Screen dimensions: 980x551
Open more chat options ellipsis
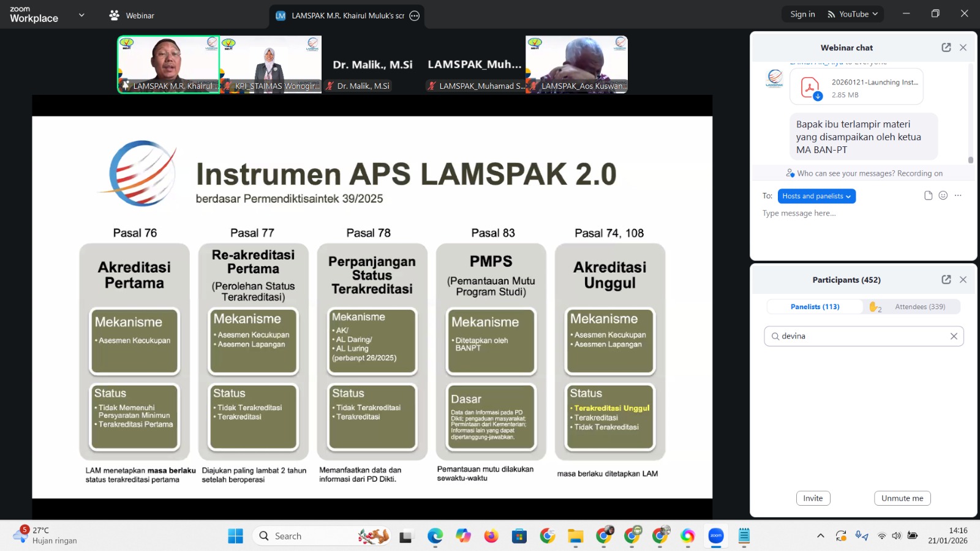pyautogui.click(x=958, y=195)
